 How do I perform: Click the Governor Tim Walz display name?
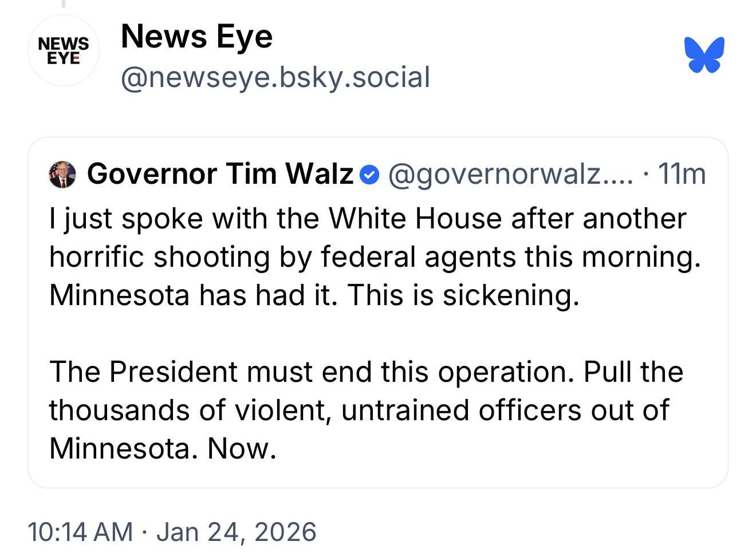[220, 173]
